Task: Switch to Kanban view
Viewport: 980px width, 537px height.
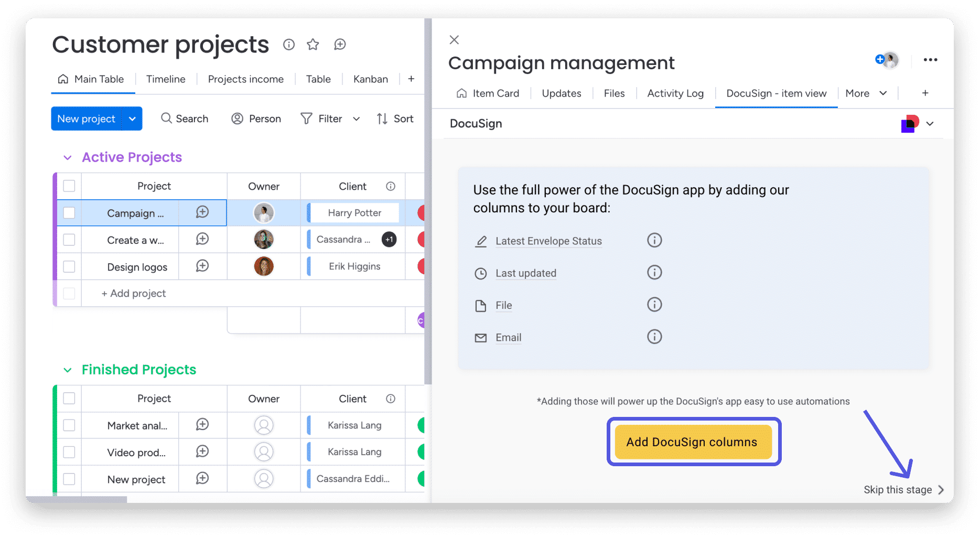Action: coord(371,79)
